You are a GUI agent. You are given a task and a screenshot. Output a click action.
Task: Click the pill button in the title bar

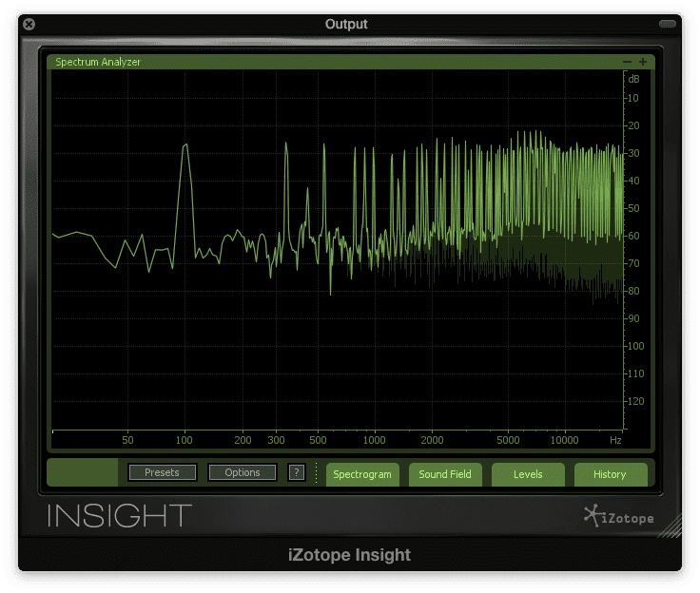668,24
